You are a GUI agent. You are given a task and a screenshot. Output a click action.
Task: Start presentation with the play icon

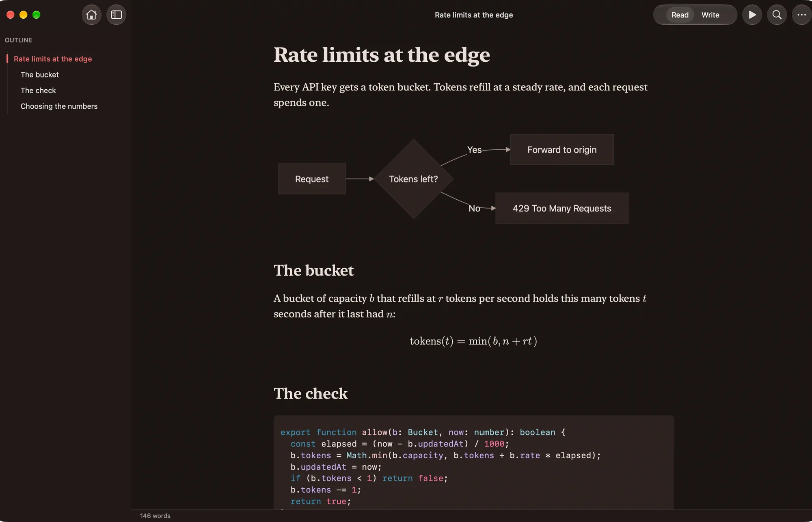coord(752,15)
